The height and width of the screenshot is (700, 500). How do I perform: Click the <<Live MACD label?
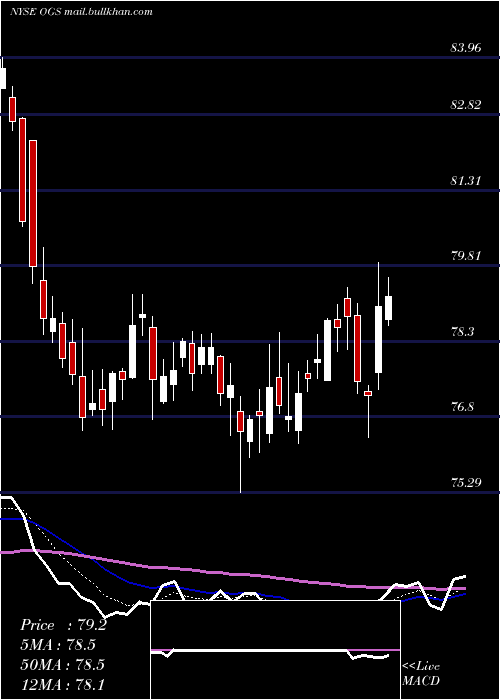421,673
